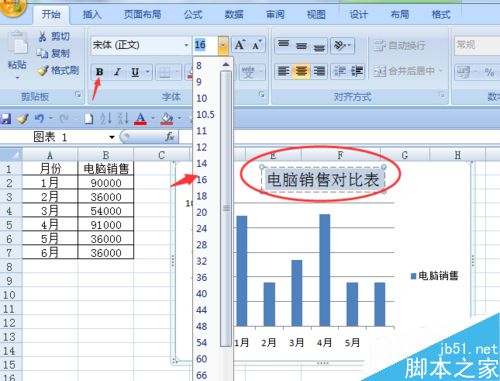Open the 页面布局 ribbon tab
The width and height of the screenshot is (500, 381).
(142, 14)
